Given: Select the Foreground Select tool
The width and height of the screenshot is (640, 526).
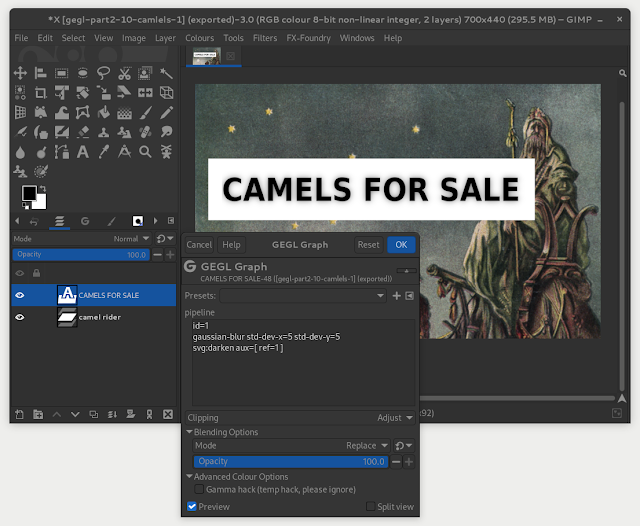Looking at the screenshot, I should click(x=145, y=73).
